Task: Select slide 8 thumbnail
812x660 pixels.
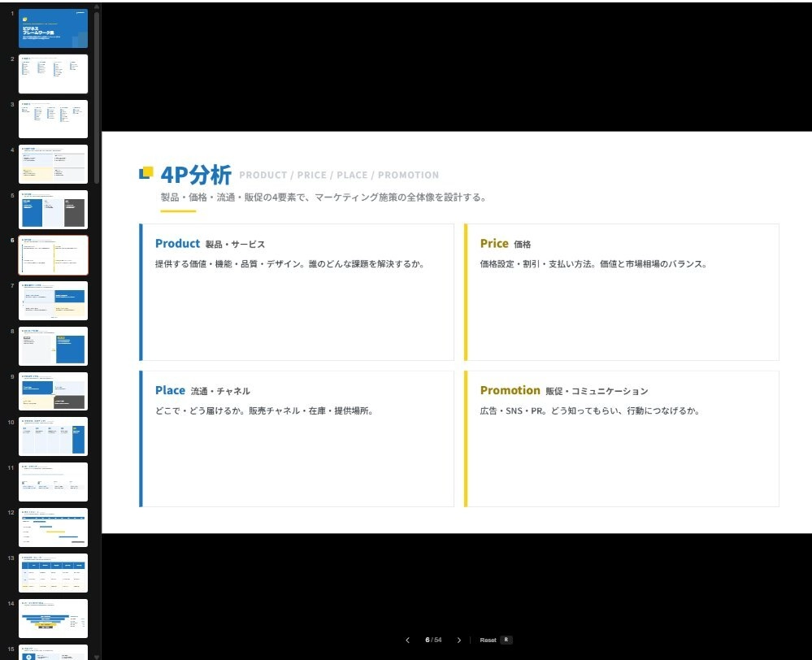Action: pos(54,346)
